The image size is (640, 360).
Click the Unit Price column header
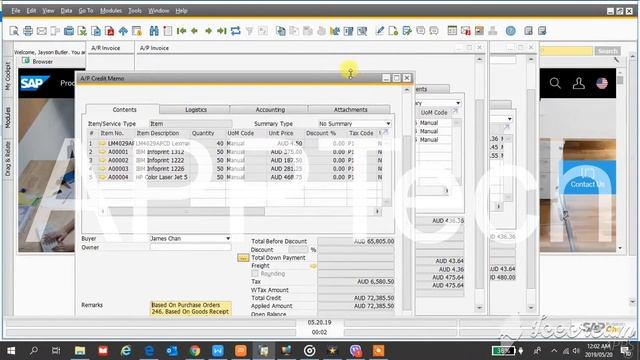click(281, 133)
